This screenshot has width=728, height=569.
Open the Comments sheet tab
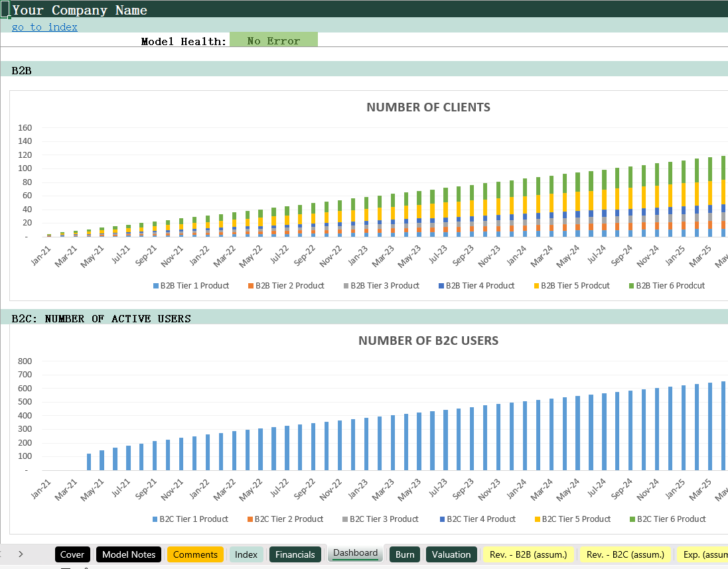pos(195,554)
